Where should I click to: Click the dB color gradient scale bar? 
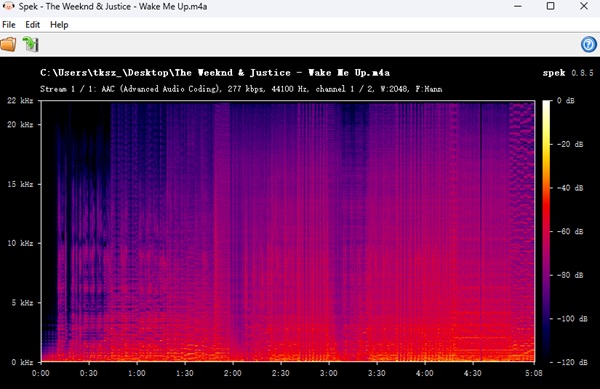(546, 231)
